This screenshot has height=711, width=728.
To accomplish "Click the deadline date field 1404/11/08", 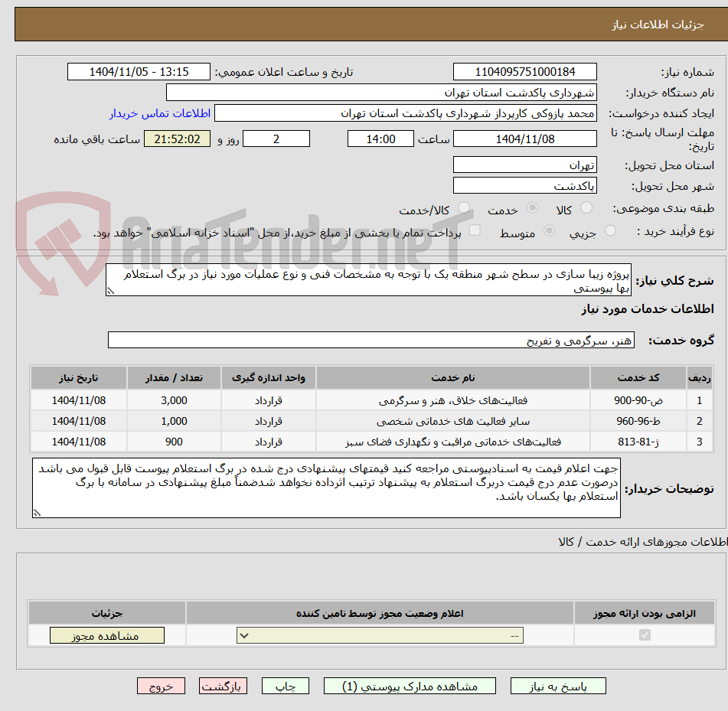I will click(524, 139).
